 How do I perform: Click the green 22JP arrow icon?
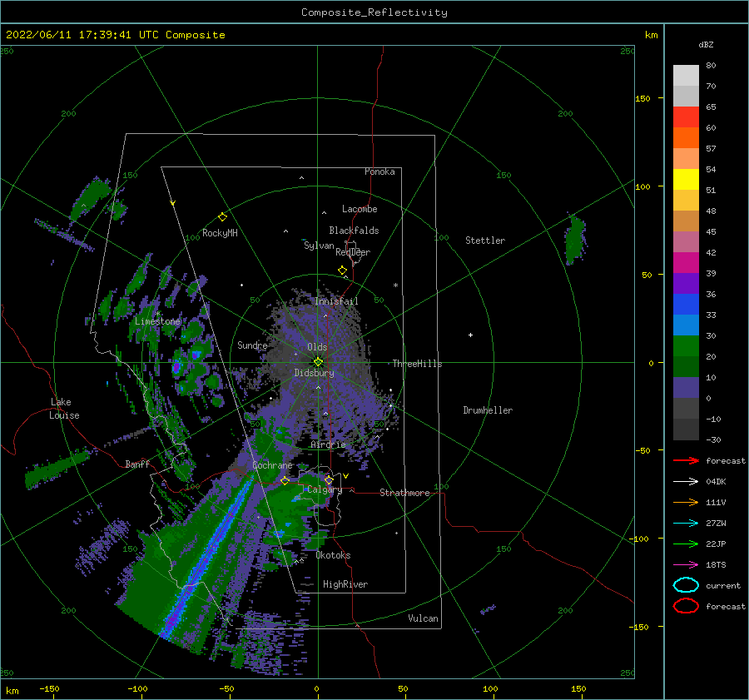tap(686, 544)
